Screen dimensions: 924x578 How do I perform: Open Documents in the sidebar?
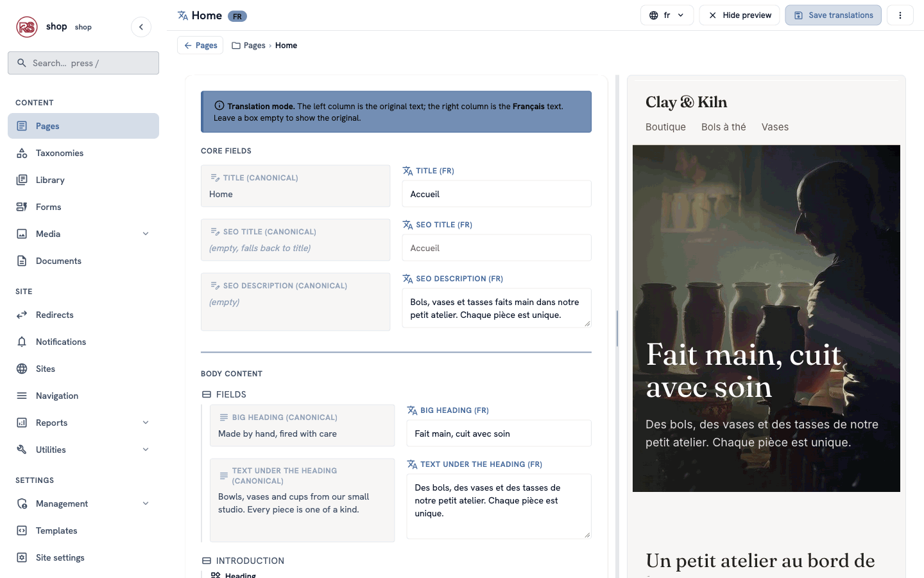(83, 261)
